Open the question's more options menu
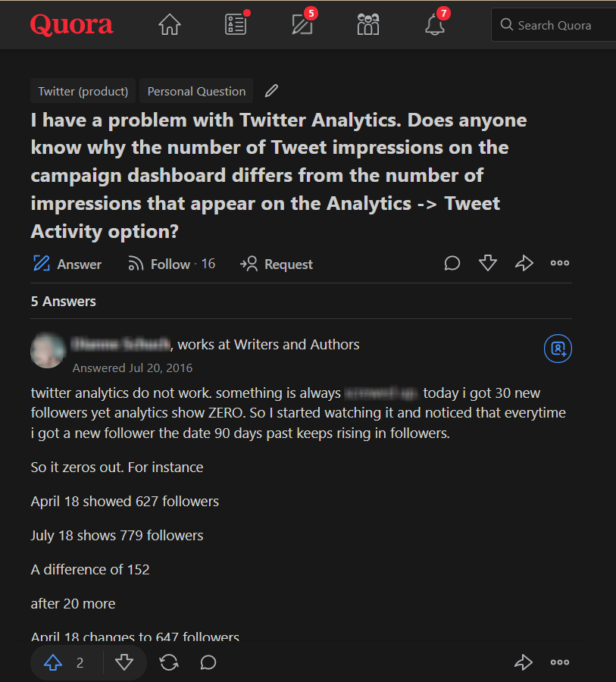616x682 pixels. point(560,264)
